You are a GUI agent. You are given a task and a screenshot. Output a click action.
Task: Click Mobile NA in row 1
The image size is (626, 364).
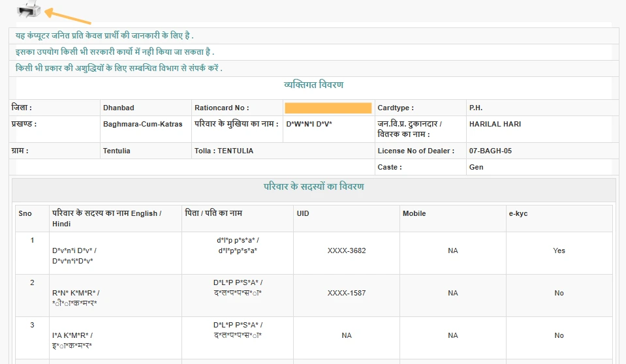453,250
